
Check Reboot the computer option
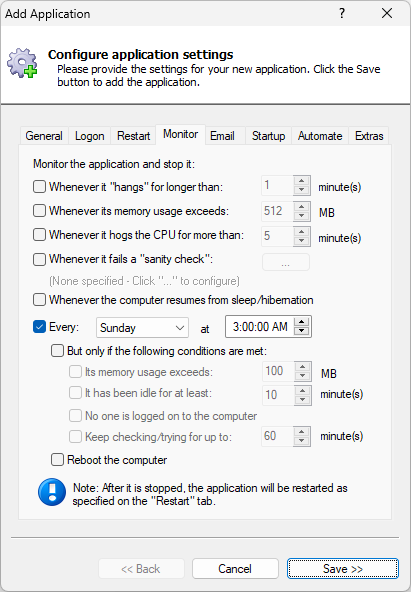pyautogui.click(x=57, y=460)
